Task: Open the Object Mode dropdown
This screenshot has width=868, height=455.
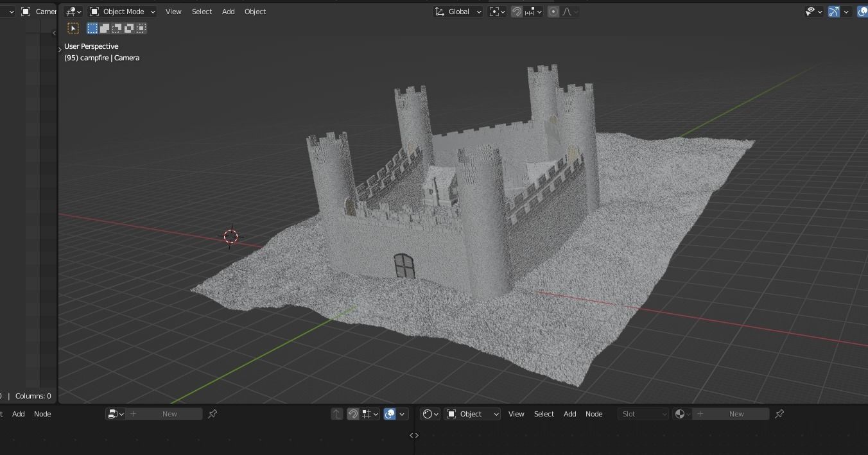Action: coord(122,12)
